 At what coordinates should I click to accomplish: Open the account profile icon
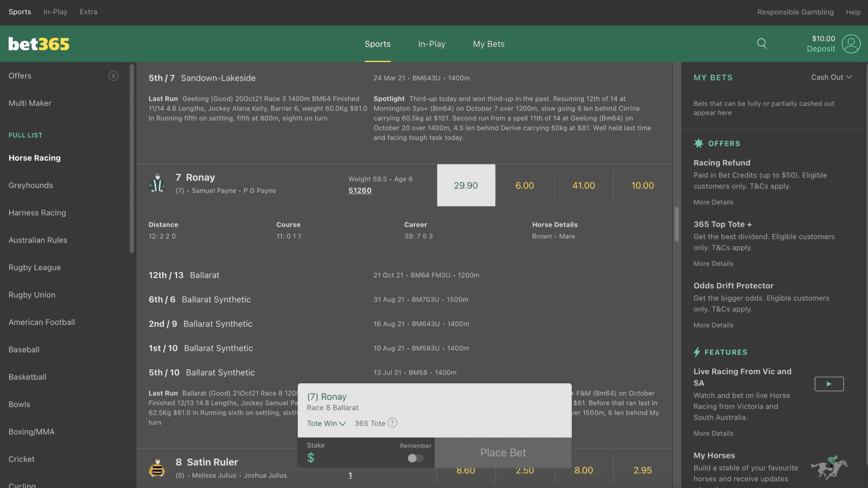[851, 44]
